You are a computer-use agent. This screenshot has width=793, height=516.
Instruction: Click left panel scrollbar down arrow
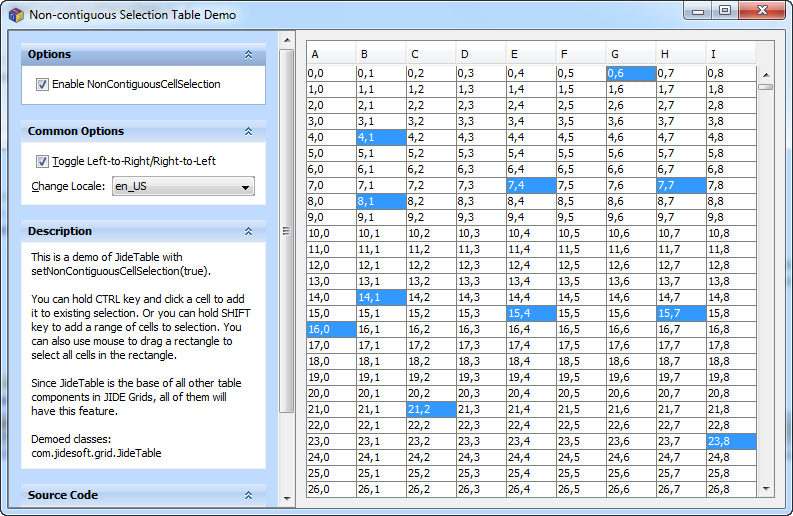point(287,498)
